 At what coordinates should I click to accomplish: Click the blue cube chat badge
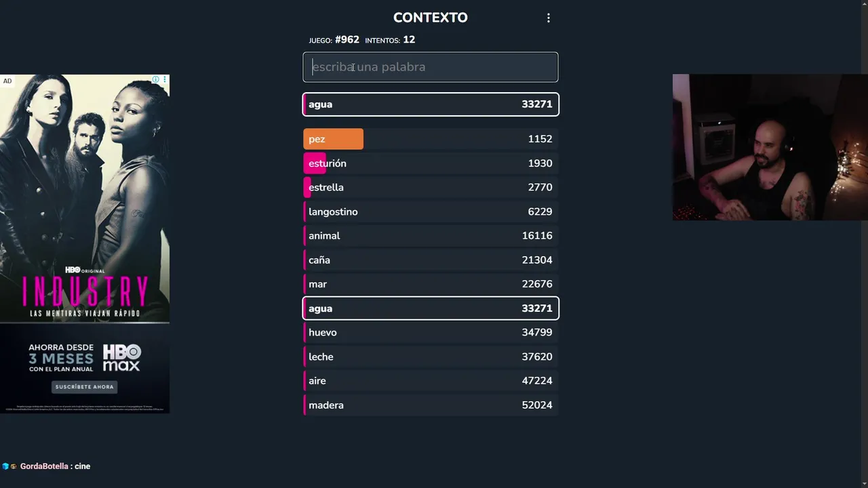[5, 466]
